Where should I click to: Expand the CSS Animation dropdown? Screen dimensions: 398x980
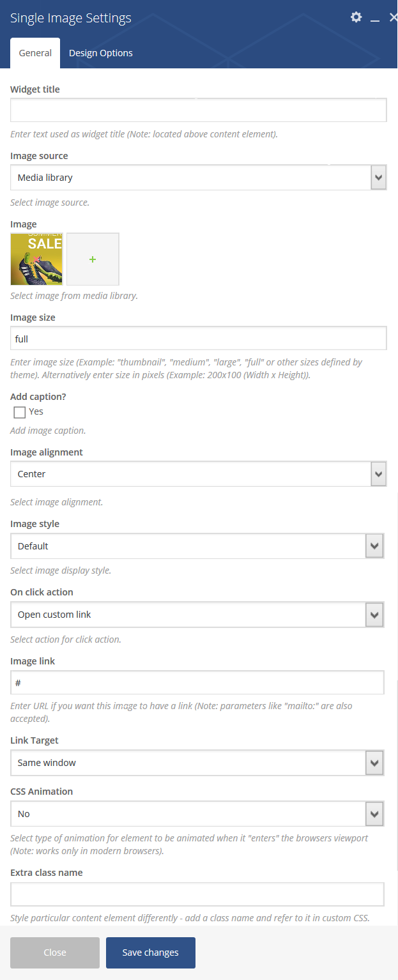click(x=197, y=814)
